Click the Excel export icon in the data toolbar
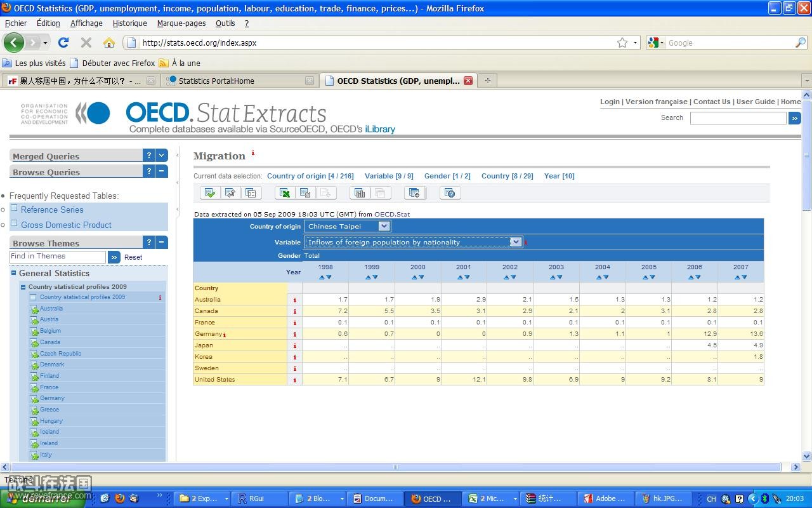The image size is (812, 508). point(285,193)
